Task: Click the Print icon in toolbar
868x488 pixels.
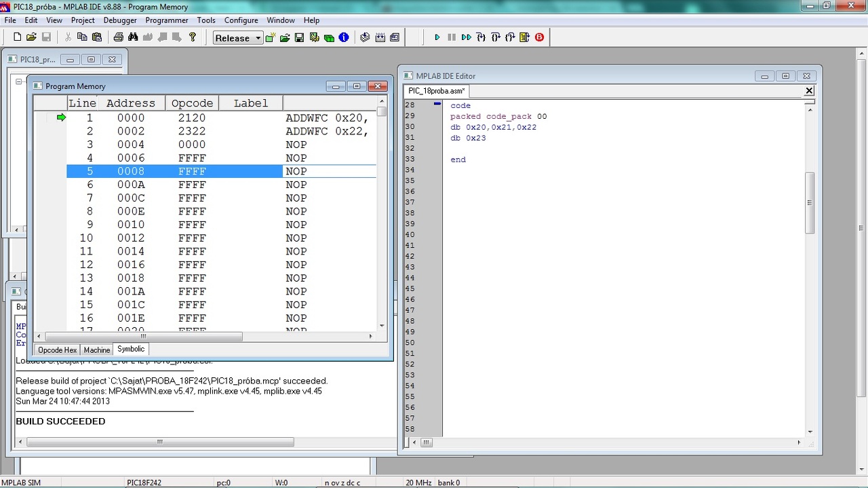Action: click(118, 37)
